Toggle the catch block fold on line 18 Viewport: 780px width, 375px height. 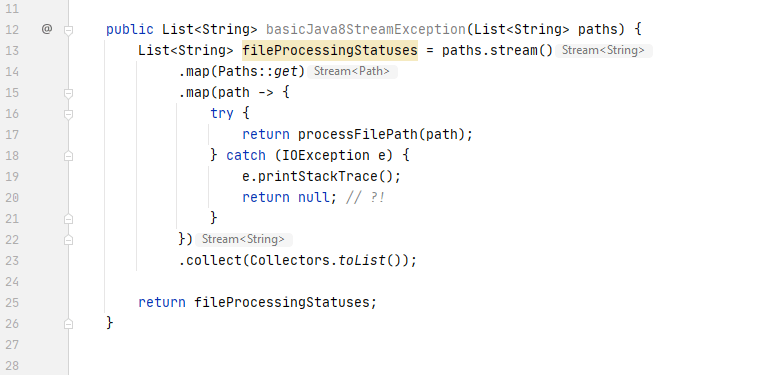point(69,156)
